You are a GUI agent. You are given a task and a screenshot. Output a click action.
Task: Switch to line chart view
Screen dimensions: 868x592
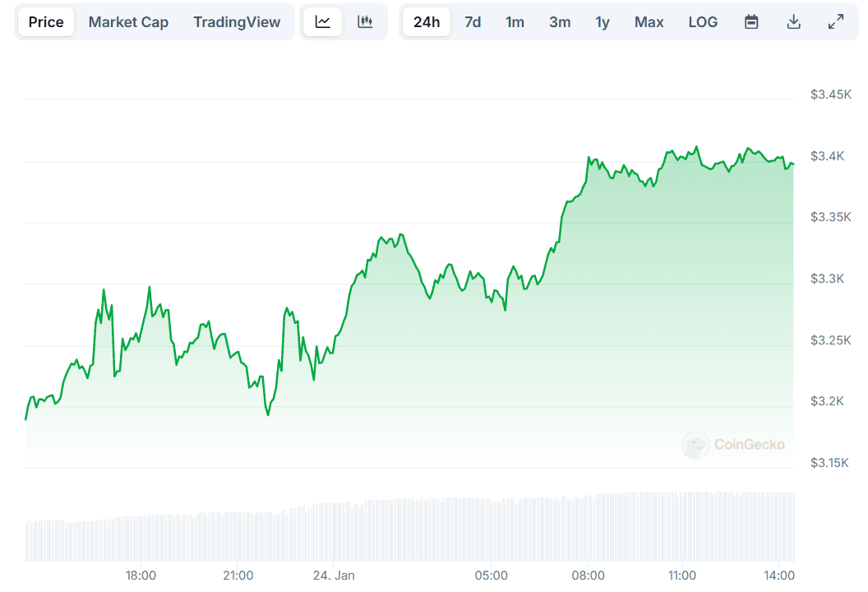(323, 22)
